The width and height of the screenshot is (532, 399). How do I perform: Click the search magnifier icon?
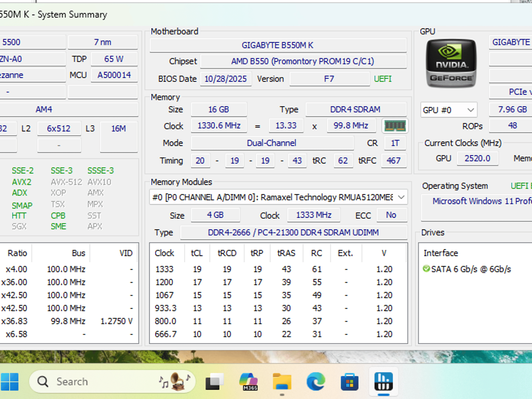pyautogui.click(x=43, y=382)
